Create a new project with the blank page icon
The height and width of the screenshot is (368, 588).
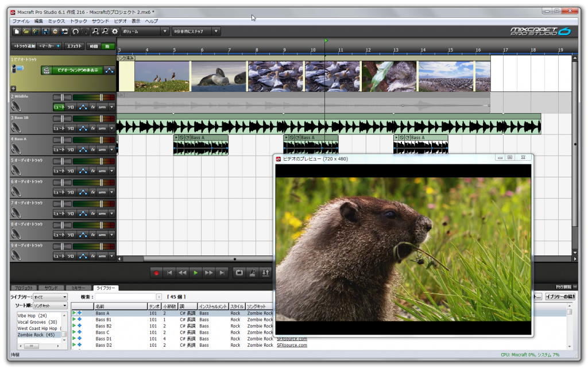click(x=17, y=32)
